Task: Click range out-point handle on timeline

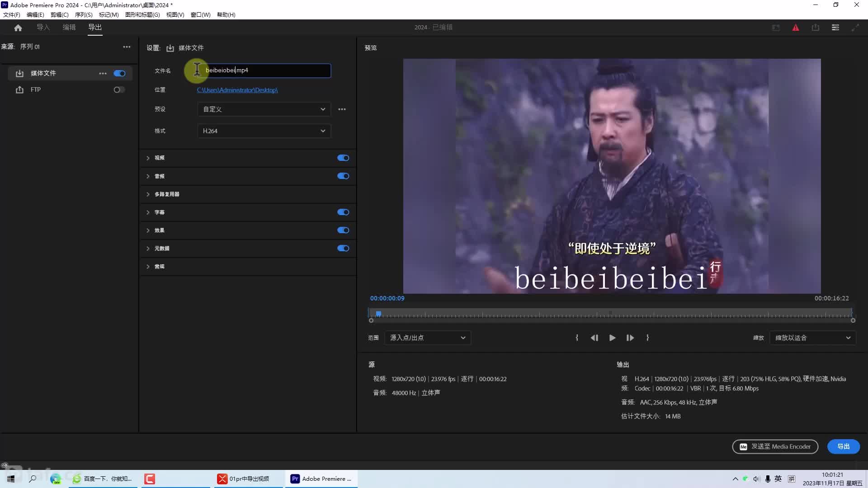Action: pyautogui.click(x=853, y=321)
